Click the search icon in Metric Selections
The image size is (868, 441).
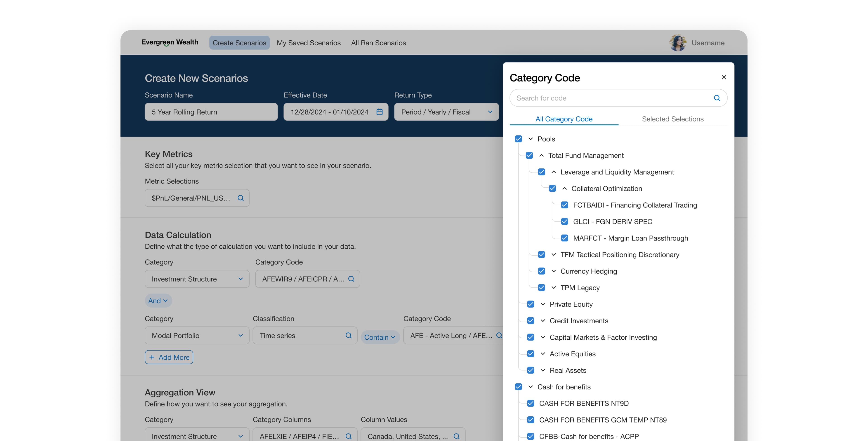click(x=241, y=198)
